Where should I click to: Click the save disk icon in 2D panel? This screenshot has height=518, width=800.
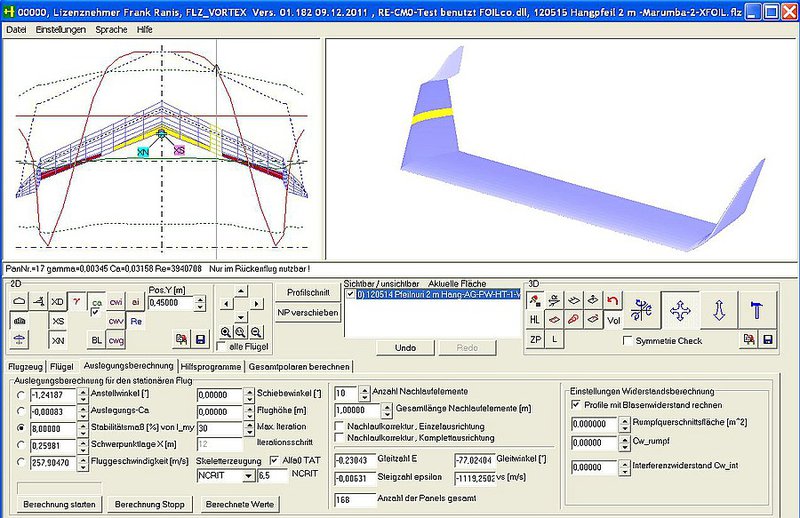(x=201, y=340)
